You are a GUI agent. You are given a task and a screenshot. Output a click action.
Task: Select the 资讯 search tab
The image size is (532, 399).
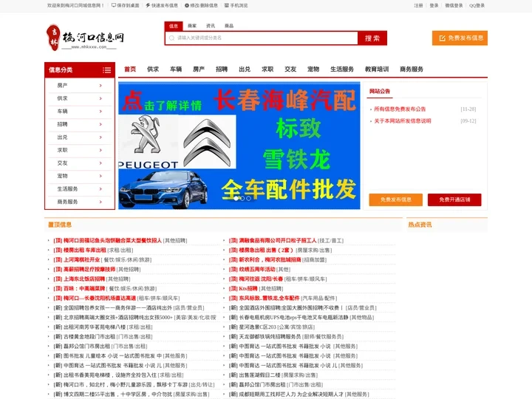211,26
